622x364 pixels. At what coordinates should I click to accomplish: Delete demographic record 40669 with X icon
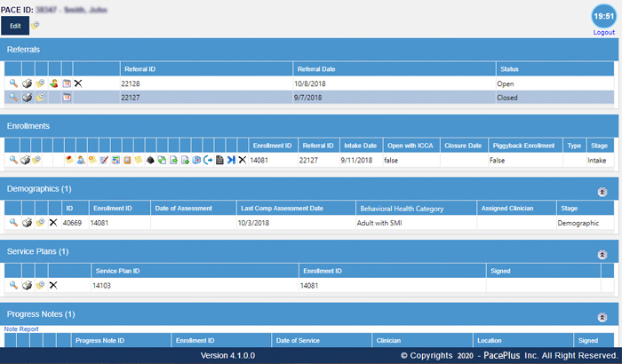click(x=53, y=223)
